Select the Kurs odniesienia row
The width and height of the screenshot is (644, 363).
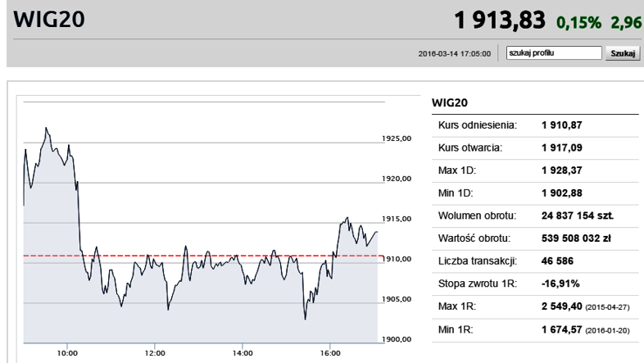535,125
